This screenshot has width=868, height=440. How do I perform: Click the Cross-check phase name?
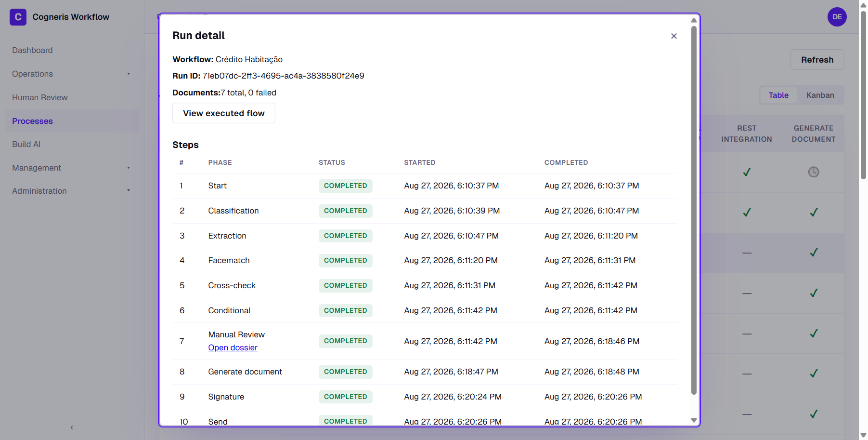pos(232,285)
